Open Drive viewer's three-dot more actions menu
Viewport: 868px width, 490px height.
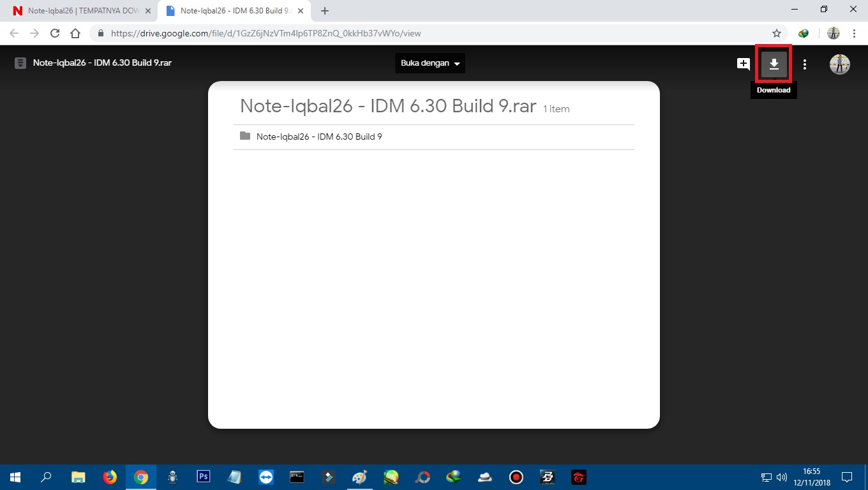(x=805, y=64)
